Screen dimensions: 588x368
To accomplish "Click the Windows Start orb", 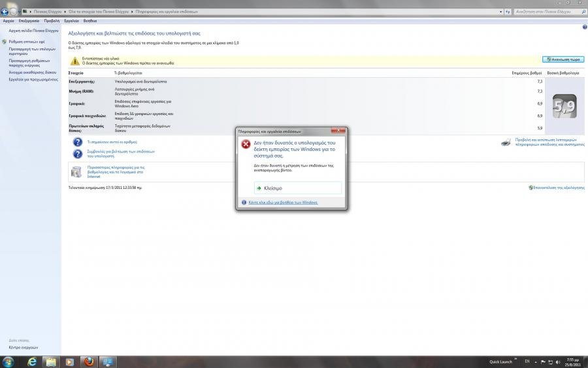I will pyautogui.click(x=8, y=362).
